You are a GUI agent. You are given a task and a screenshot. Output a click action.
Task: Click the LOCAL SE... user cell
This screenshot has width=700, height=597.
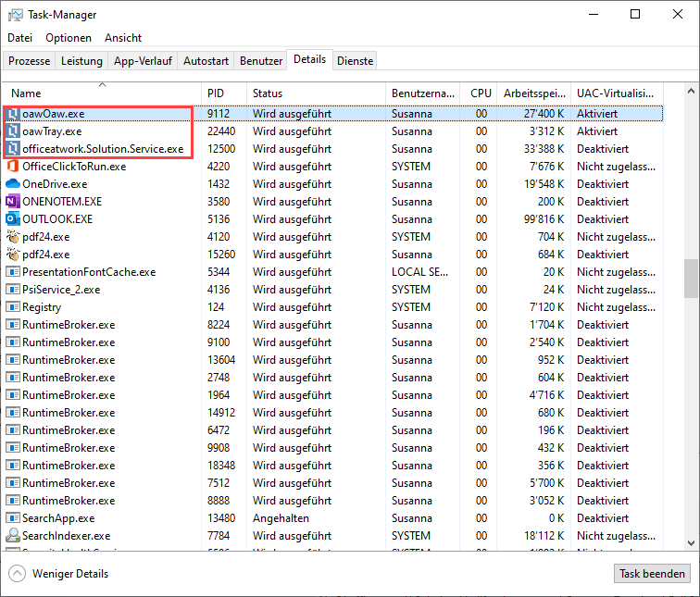pyautogui.click(x=419, y=272)
